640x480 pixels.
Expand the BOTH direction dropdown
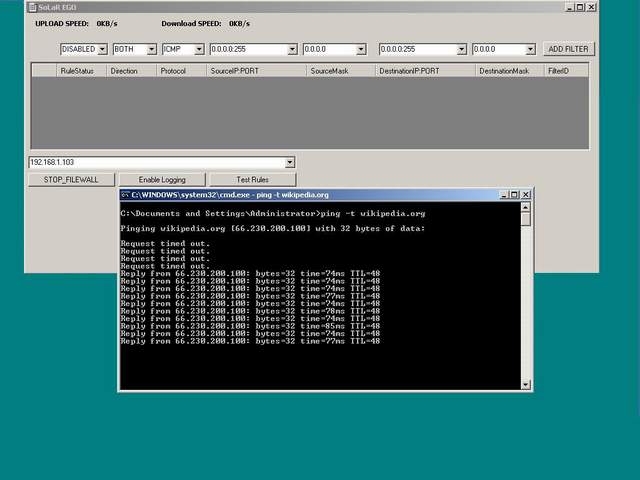151,48
